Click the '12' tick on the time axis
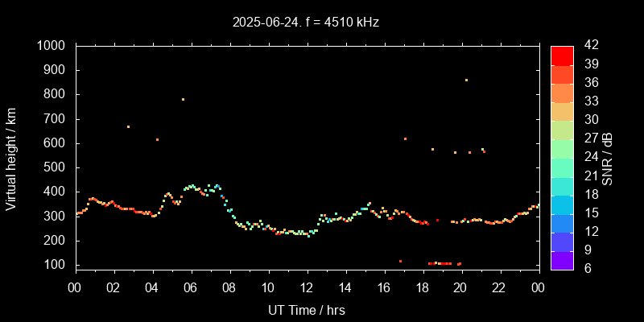The width and height of the screenshot is (644, 322). point(307,287)
